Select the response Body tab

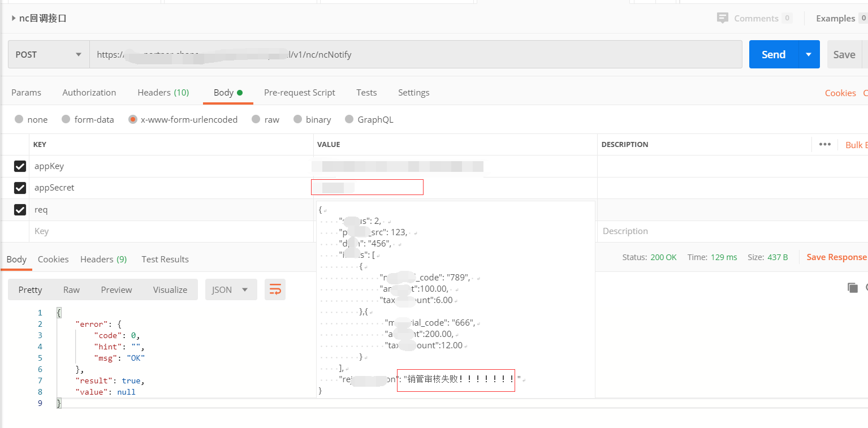(x=16, y=259)
